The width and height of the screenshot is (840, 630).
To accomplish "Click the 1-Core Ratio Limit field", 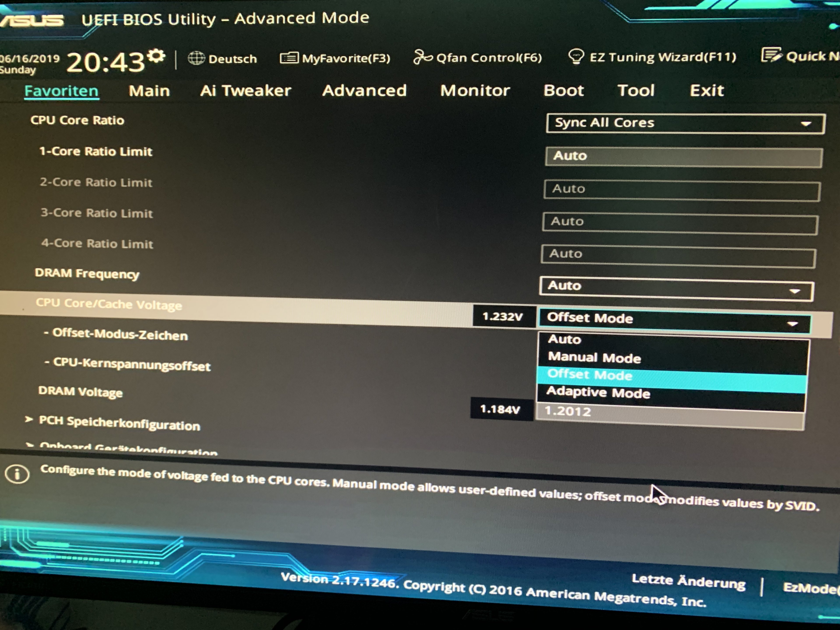I will (683, 156).
